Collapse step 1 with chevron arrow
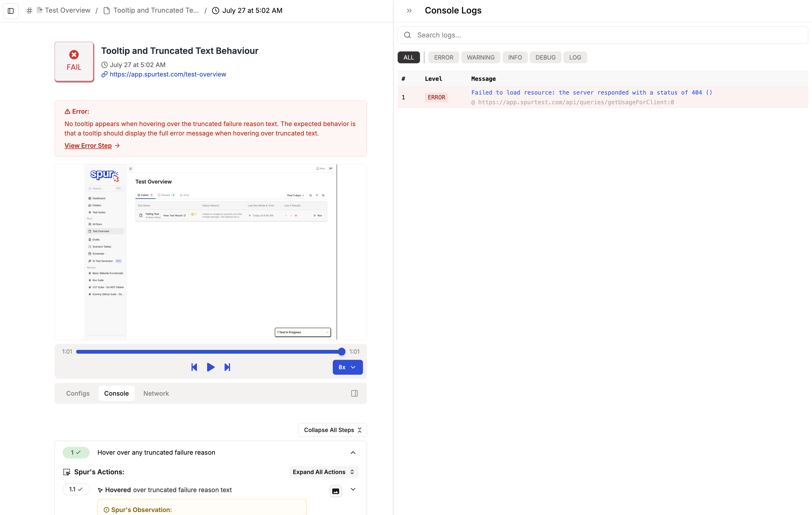Screen dimensions: 812x515 pos(353,453)
